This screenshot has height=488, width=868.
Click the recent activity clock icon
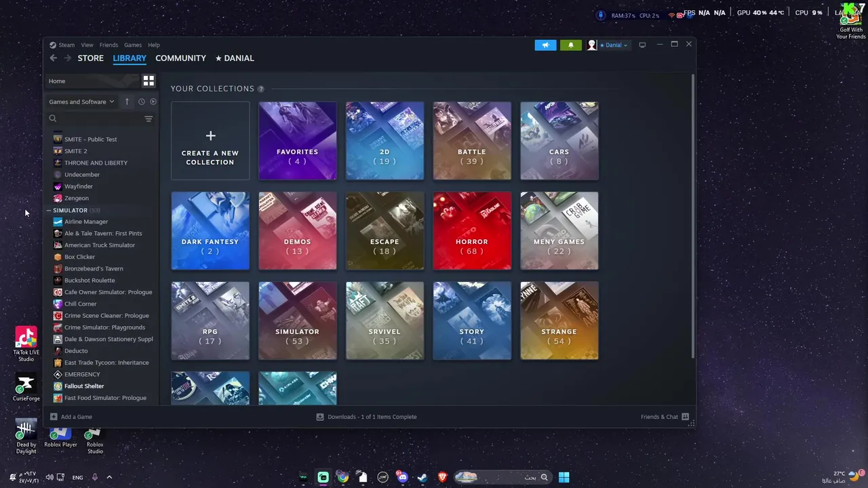[x=141, y=102]
